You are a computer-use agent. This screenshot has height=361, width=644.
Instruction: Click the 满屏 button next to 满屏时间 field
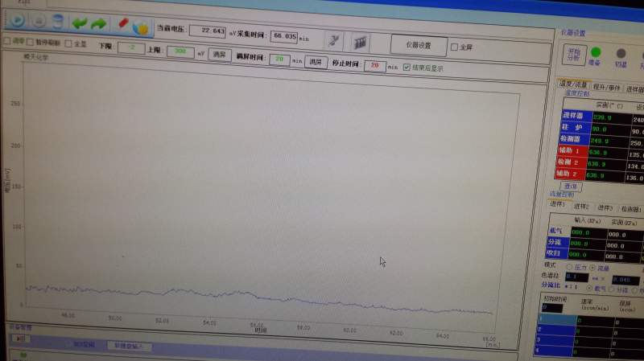pyautogui.click(x=316, y=62)
